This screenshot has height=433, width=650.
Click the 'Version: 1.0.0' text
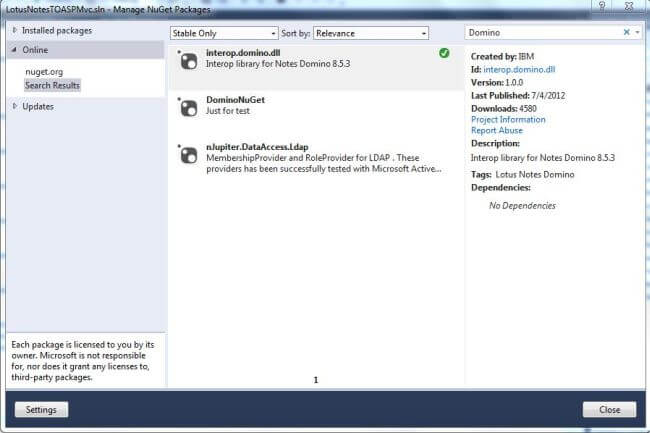[x=497, y=82]
